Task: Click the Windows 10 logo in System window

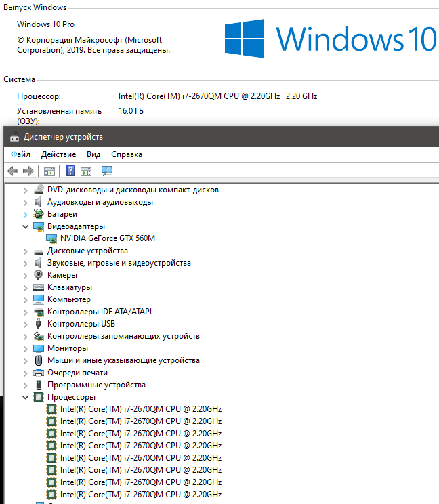Action: pos(331,39)
